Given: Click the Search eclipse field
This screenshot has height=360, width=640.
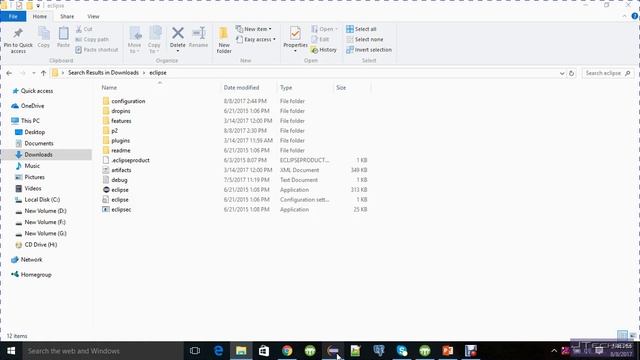Looking at the screenshot, I should 607,73.
